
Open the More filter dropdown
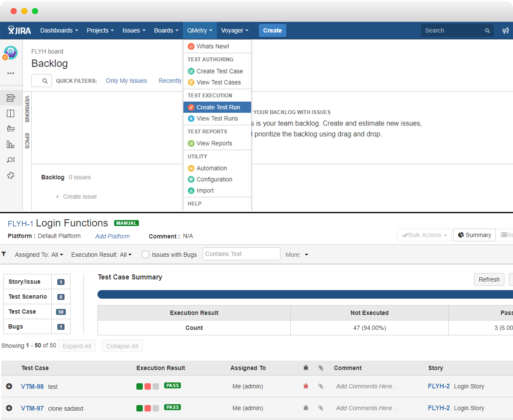pos(297,255)
